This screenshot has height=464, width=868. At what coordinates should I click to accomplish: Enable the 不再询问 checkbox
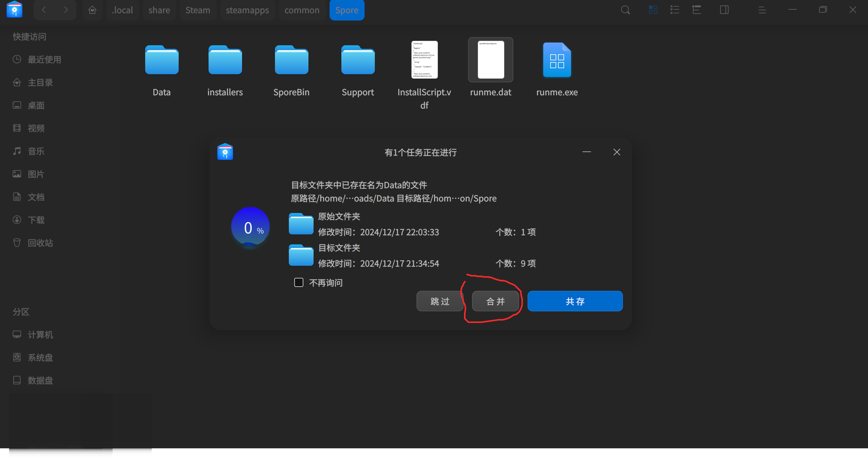pos(298,282)
